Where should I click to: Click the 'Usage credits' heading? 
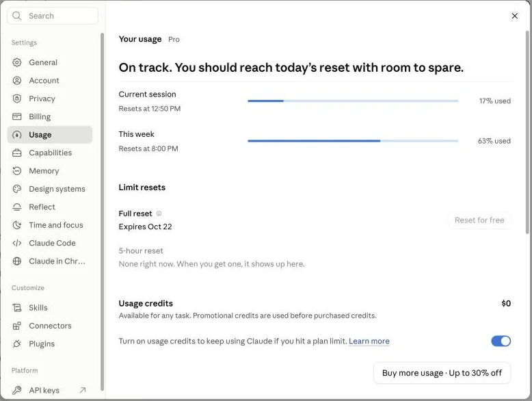(x=146, y=303)
